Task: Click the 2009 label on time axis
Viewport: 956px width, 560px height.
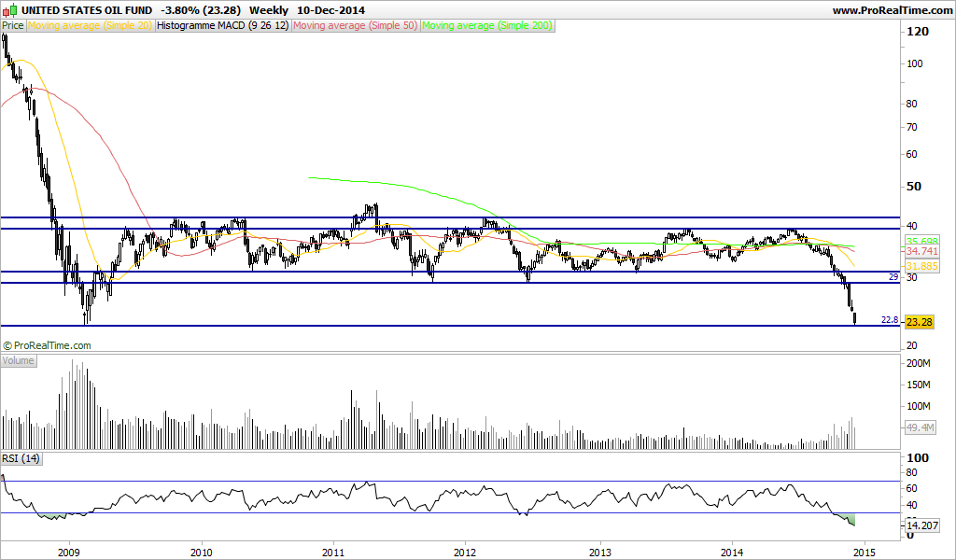Action: click(69, 553)
